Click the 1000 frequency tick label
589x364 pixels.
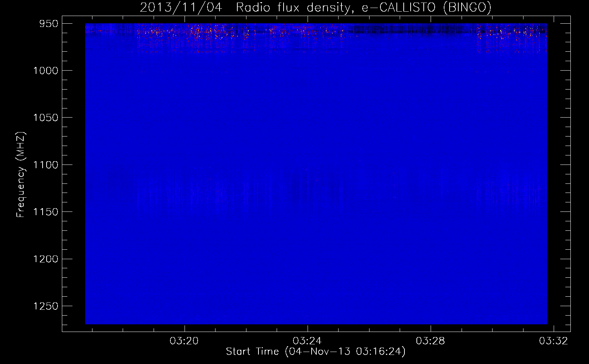(46, 71)
